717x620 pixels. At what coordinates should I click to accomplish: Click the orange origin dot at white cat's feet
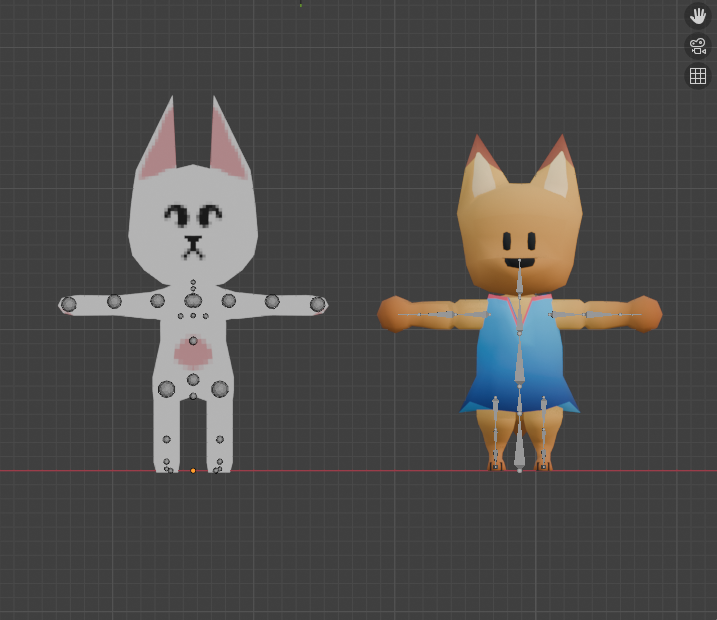[193, 470]
